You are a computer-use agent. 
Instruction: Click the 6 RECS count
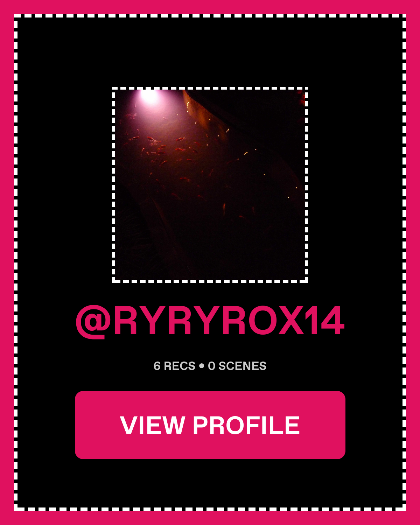point(174,366)
